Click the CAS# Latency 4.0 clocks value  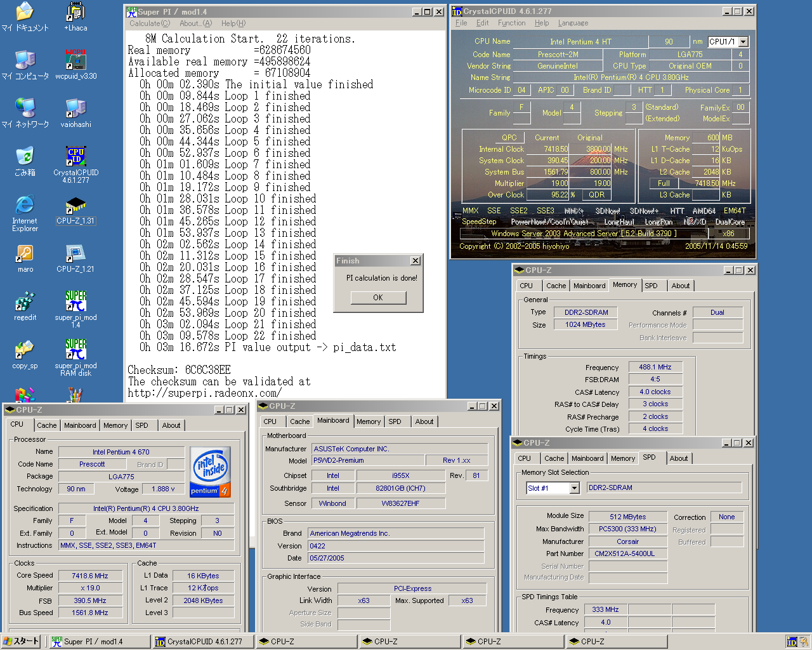(655, 392)
